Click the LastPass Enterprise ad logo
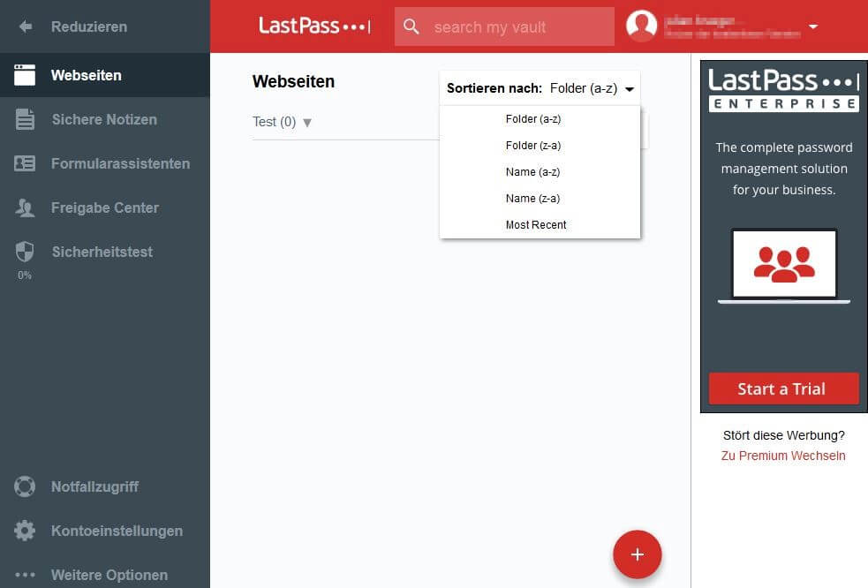Image resolution: width=868 pixels, height=588 pixels. coord(783,90)
